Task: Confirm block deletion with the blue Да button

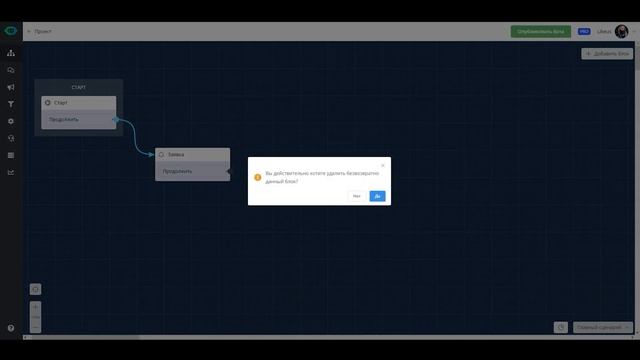Action: tap(377, 196)
